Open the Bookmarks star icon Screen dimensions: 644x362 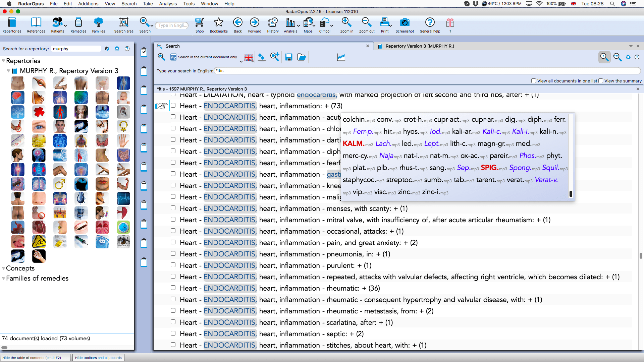click(219, 25)
